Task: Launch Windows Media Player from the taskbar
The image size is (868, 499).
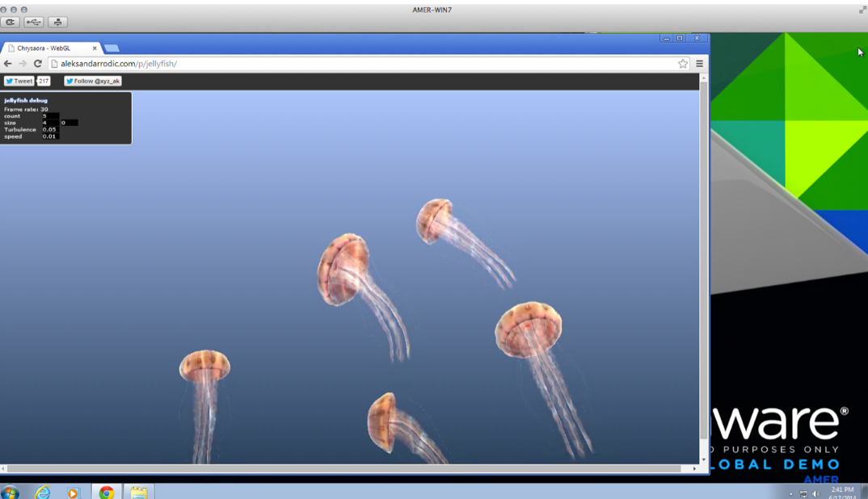Action: (73, 492)
